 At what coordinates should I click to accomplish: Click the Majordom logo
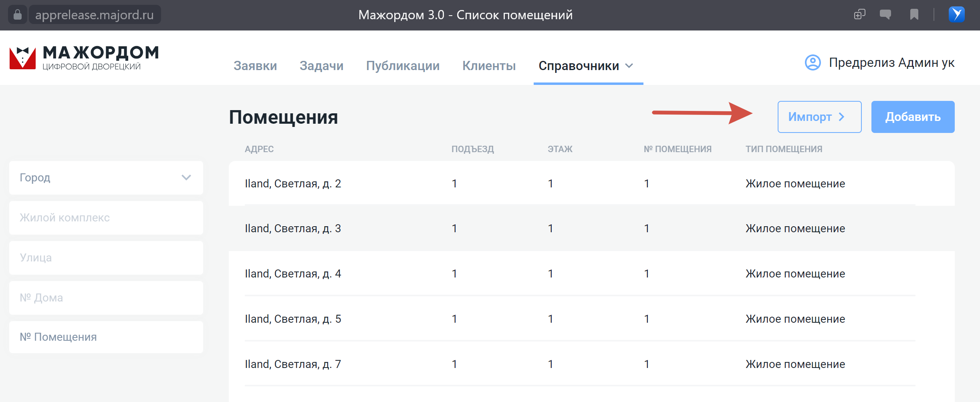coord(84,58)
